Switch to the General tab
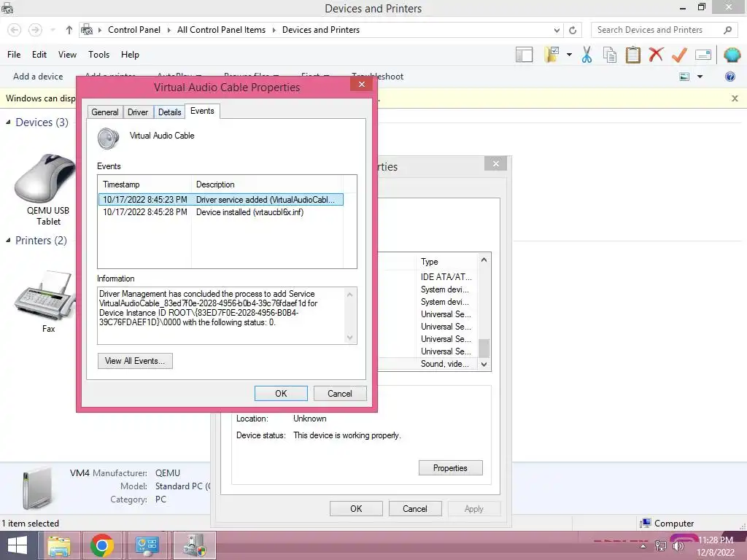The height and width of the screenshot is (560, 747). tap(105, 112)
